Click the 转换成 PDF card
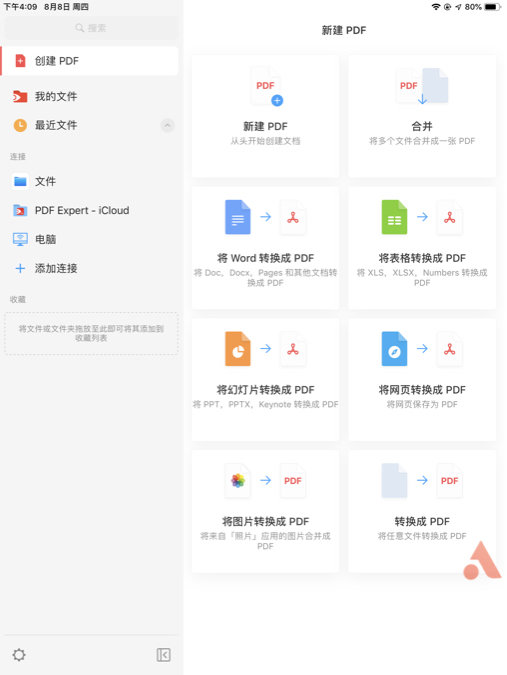The height and width of the screenshot is (675, 507). click(x=422, y=511)
